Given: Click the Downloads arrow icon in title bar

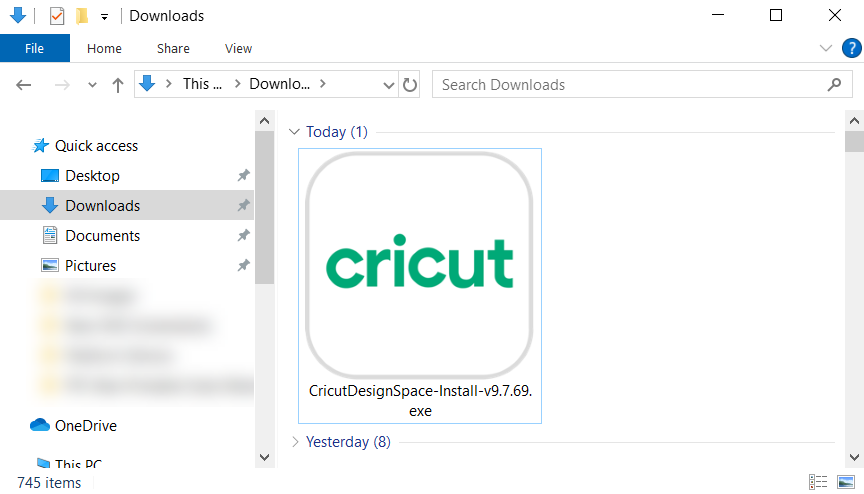Looking at the screenshot, I should 18,15.
